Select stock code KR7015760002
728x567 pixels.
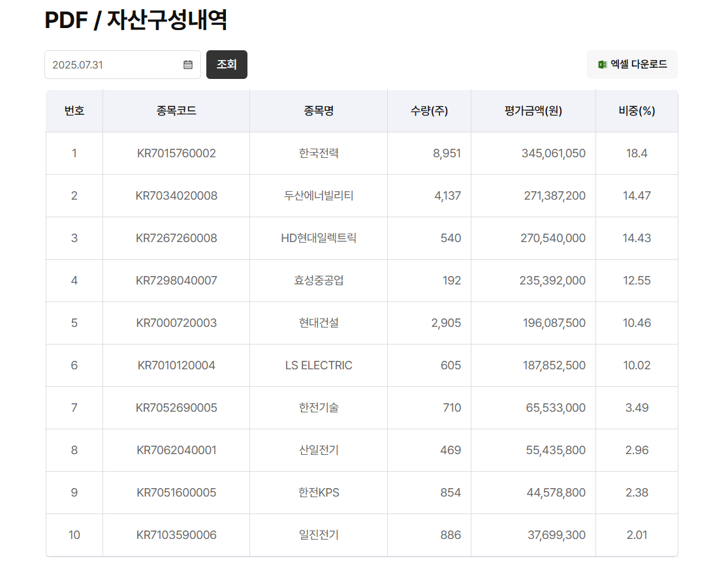click(176, 153)
